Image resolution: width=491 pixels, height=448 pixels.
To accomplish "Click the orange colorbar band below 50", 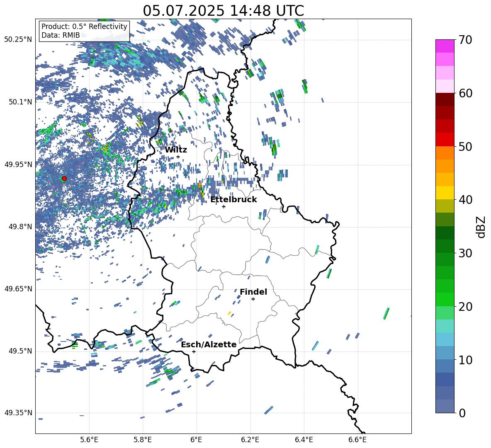I will [x=445, y=153].
